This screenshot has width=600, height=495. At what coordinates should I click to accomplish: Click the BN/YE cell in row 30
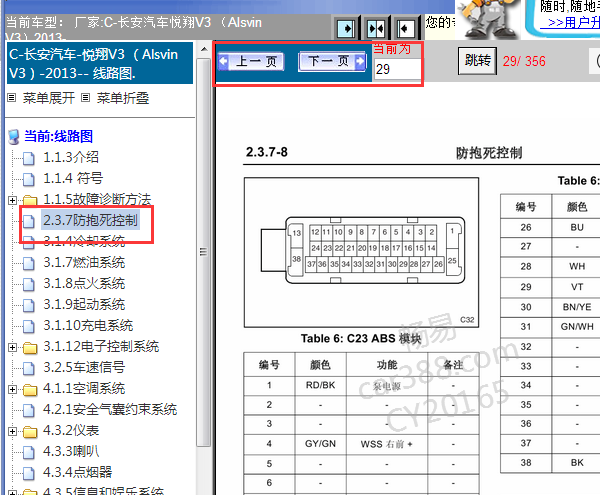tap(576, 307)
